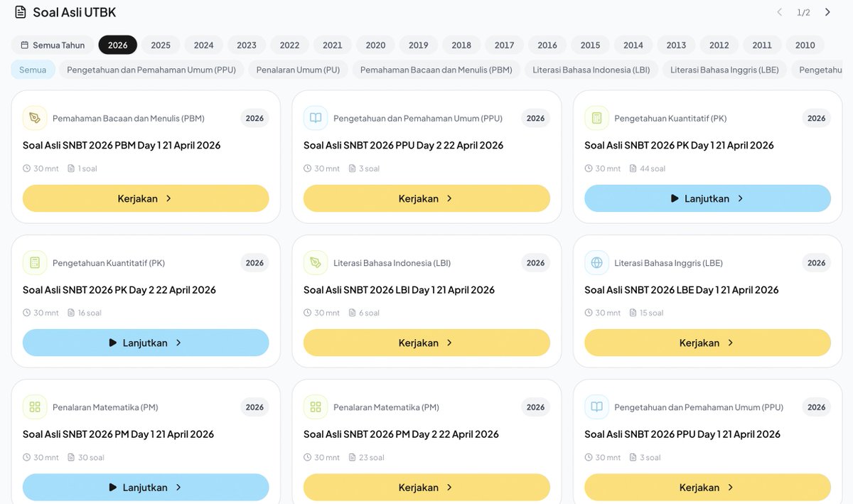Filter by Literasi Bahasa Inggris (LBE)
Image resolution: width=853 pixels, height=504 pixels.
point(724,70)
